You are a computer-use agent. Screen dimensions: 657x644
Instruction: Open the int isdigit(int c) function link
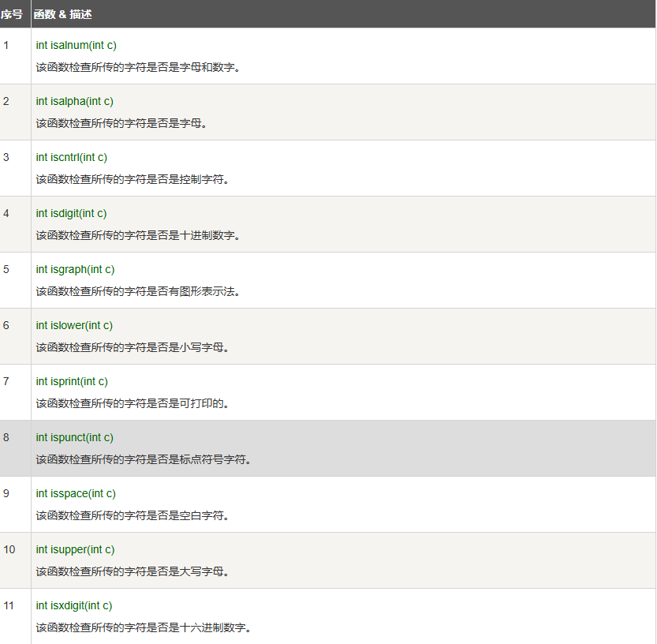pos(71,213)
